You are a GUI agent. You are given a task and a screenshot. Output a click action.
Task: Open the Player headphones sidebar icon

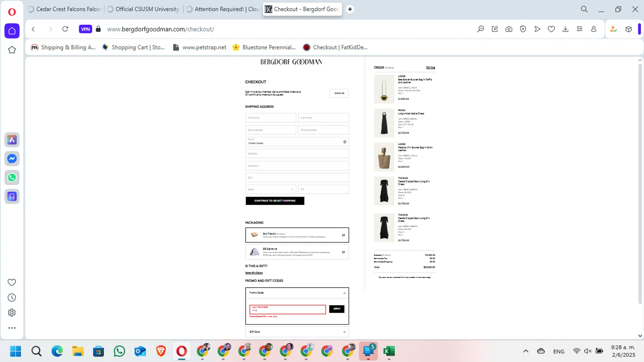point(12,197)
